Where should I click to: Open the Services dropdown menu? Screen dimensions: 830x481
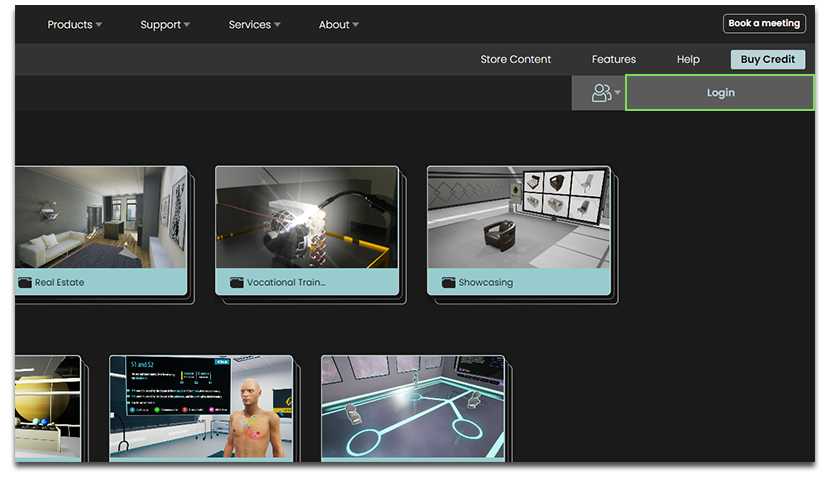coord(254,25)
